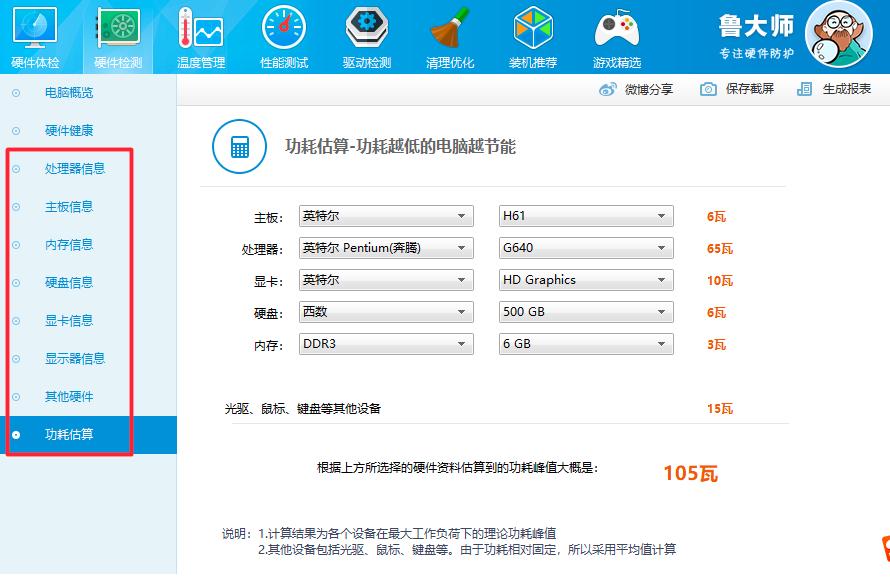Open the 清理优化 broom icon

(450, 30)
